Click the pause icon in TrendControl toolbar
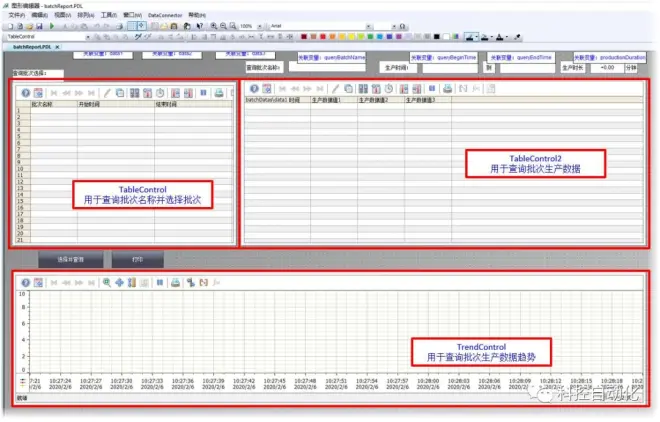 coord(160,283)
